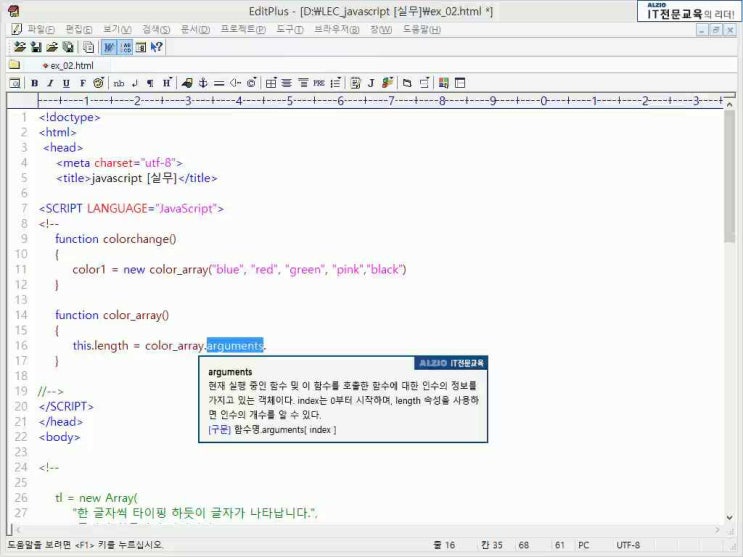Click the context help arrow icon

point(156,47)
